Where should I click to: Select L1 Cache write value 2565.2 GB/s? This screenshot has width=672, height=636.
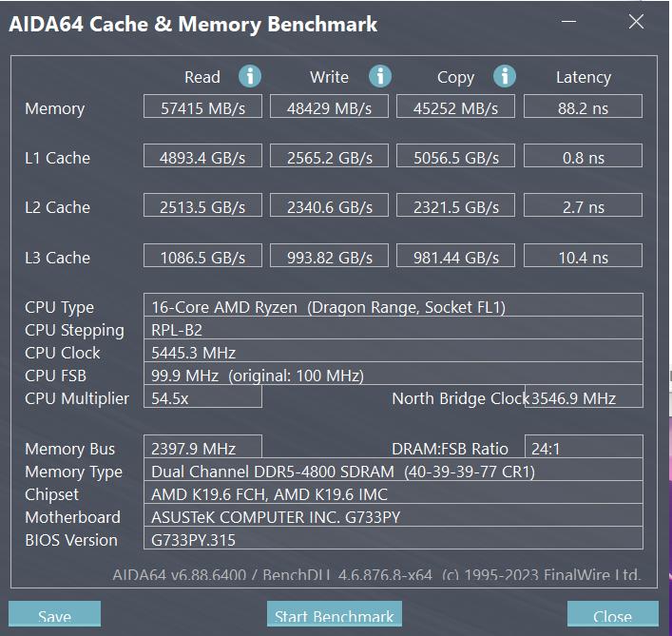[x=329, y=156]
